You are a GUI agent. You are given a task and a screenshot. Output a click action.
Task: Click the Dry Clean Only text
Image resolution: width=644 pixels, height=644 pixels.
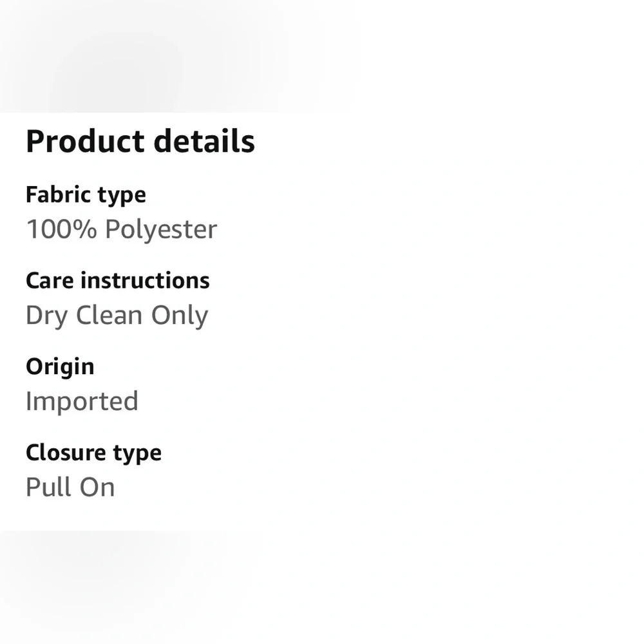(117, 316)
